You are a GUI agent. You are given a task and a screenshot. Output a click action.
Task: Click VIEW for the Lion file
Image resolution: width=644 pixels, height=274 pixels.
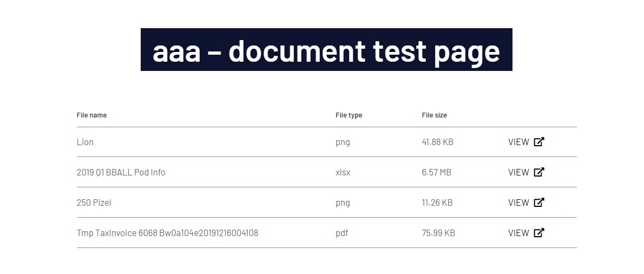pyautogui.click(x=518, y=142)
